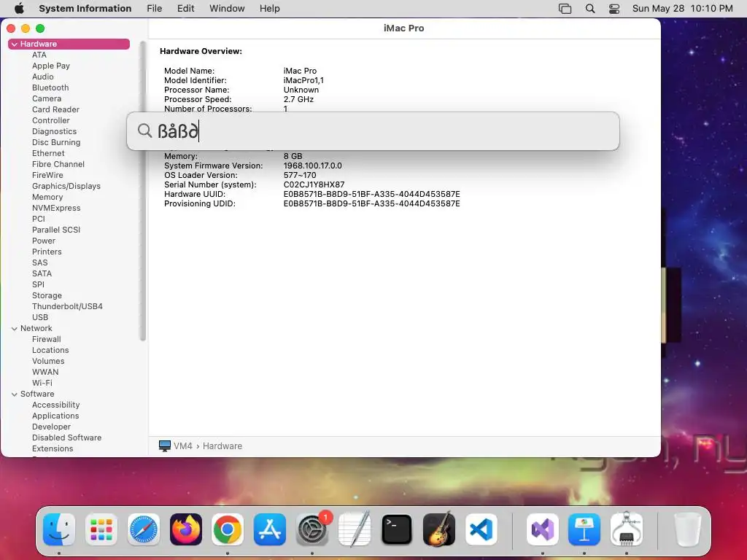
Task: Open System Preferences with badge in Dock
Action: pos(312,529)
